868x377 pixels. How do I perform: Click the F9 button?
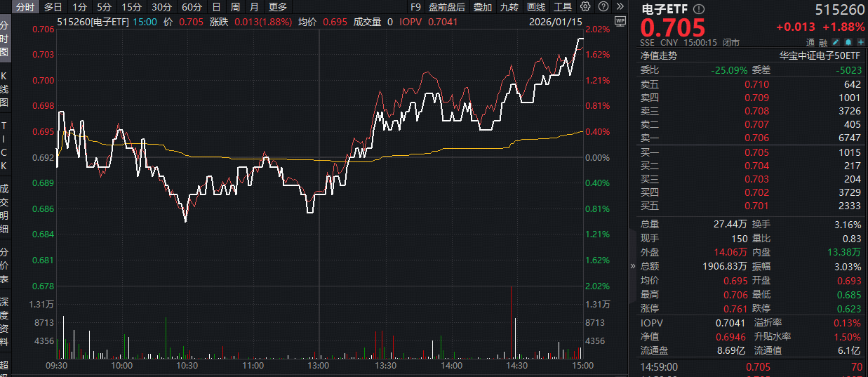[x=415, y=7]
